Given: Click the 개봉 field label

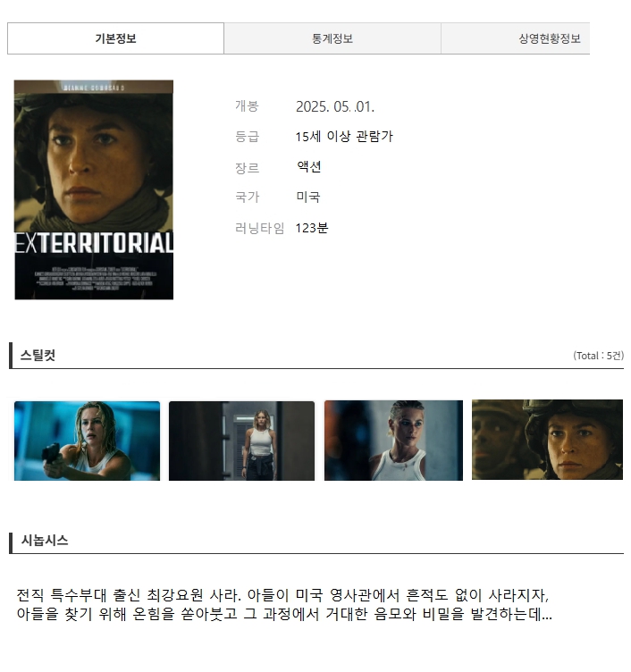Looking at the screenshot, I should (x=247, y=105).
